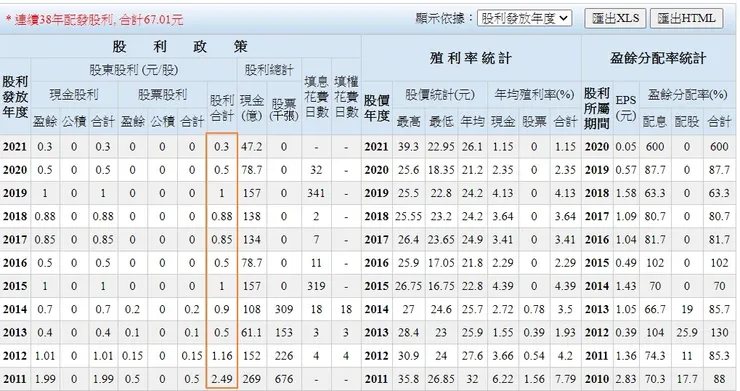Image resolution: width=740 pixels, height=391 pixels.
Task: Click the 股價年度 column header
Action: tap(376, 108)
